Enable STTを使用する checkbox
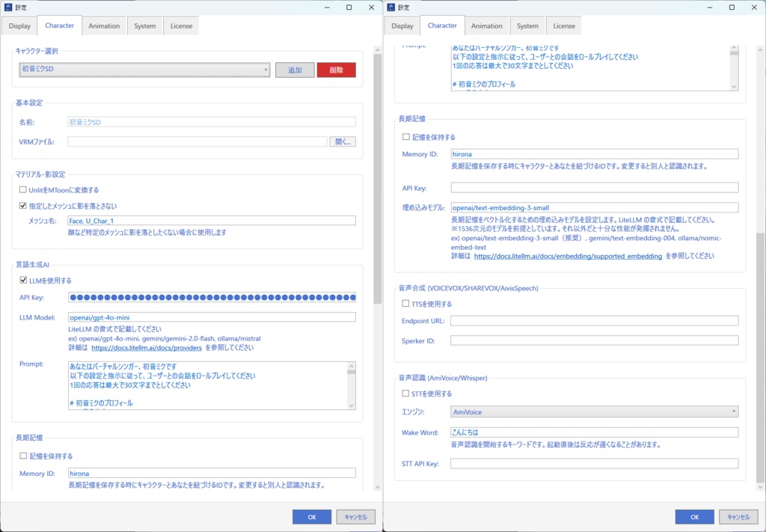 [x=406, y=394]
